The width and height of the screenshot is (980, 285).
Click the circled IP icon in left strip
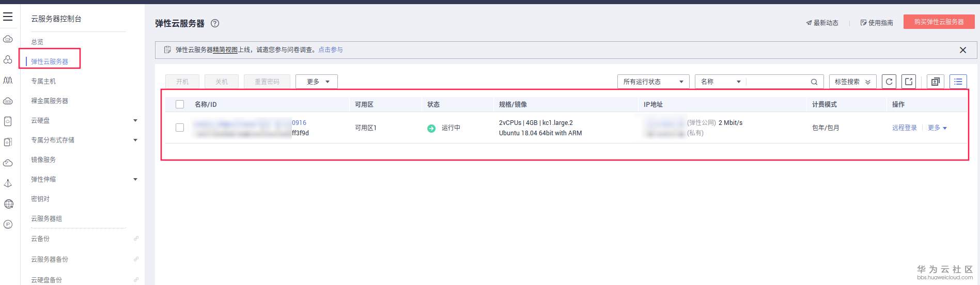click(8, 224)
